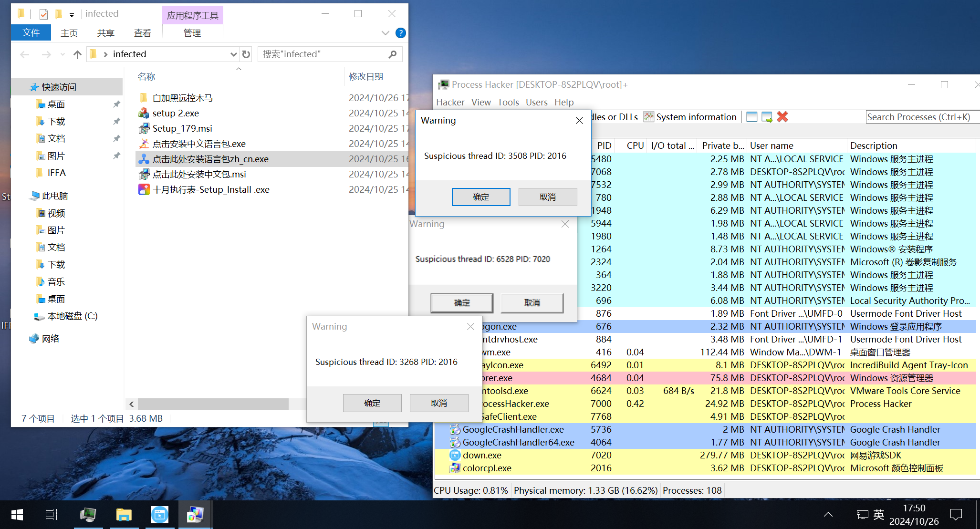This screenshot has width=980, height=529.
Task: Switch to the 查看 ribbon tab
Action: 143,33
